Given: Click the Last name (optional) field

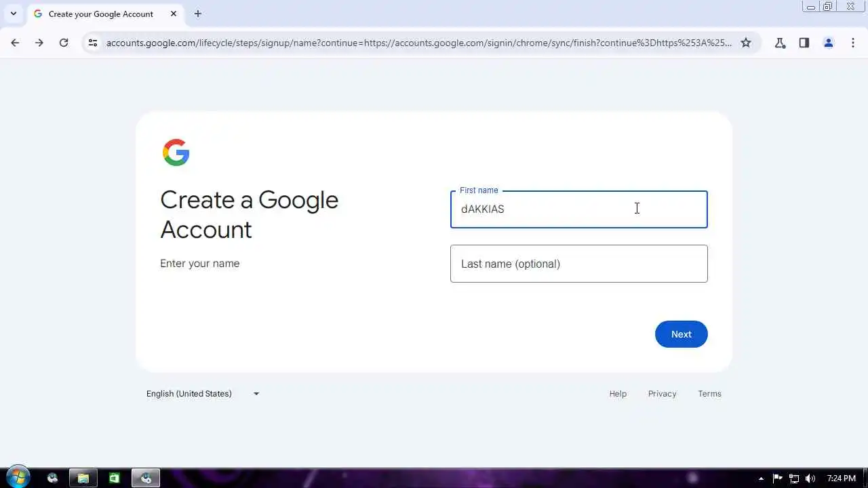Looking at the screenshot, I should (579, 264).
